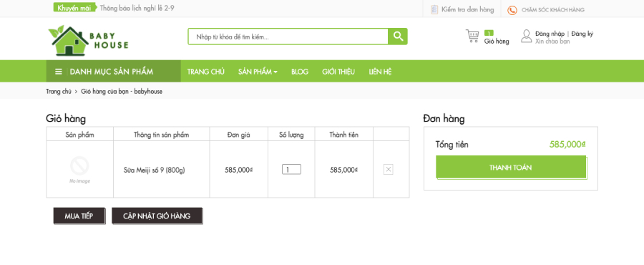
Task: Click the user account silhouette icon
Action: 526,36
